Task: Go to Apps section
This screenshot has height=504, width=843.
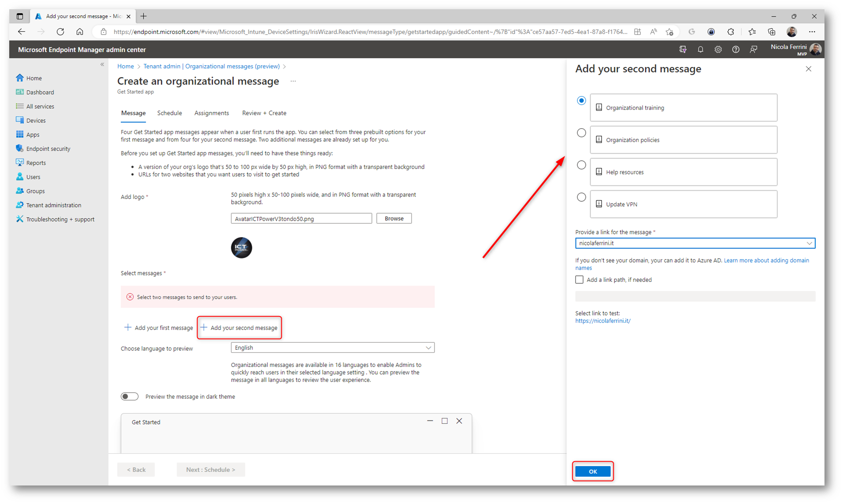Action: click(28, 134)
